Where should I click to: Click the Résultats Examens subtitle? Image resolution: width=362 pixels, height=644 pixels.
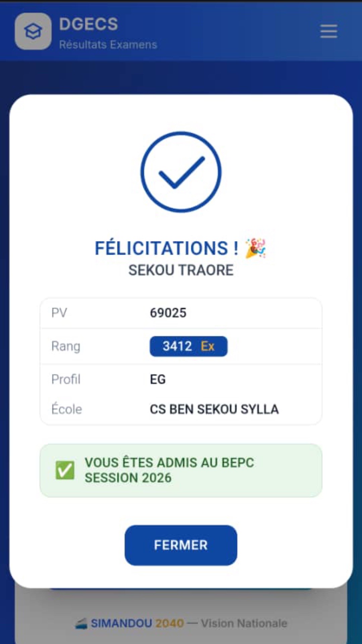pyautogui.click(x=108, y=45)
